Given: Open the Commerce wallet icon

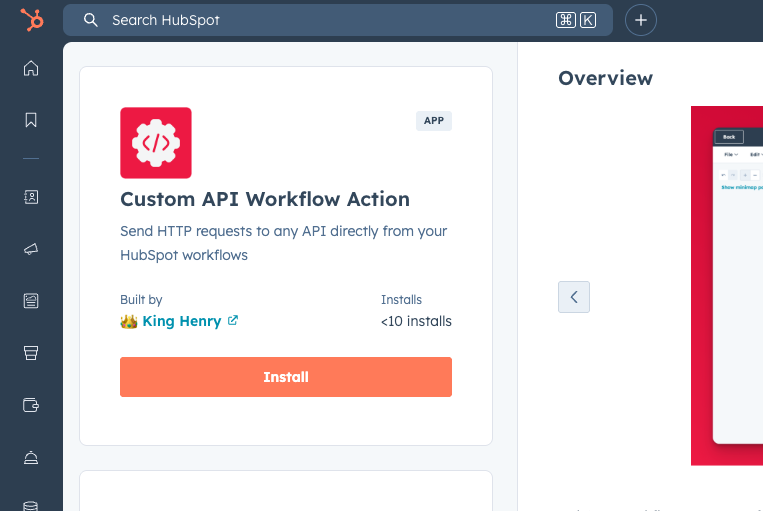Looking at the screenshot, I should [31, 405].
